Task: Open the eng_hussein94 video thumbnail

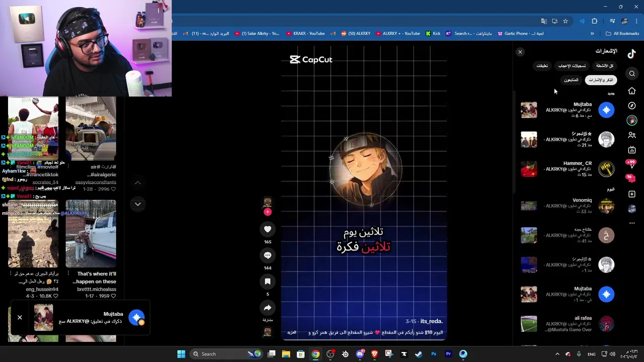Action: [x=33, y=233]
